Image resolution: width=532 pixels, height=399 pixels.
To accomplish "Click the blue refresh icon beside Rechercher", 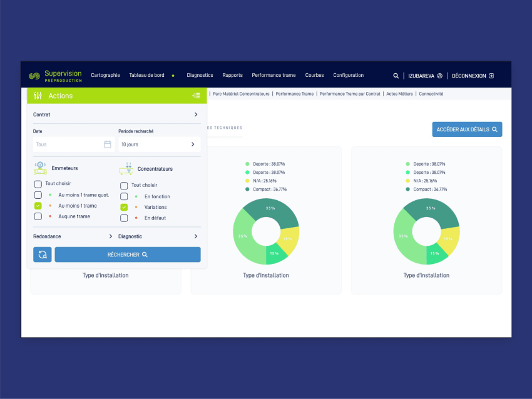I will (42, 255).
